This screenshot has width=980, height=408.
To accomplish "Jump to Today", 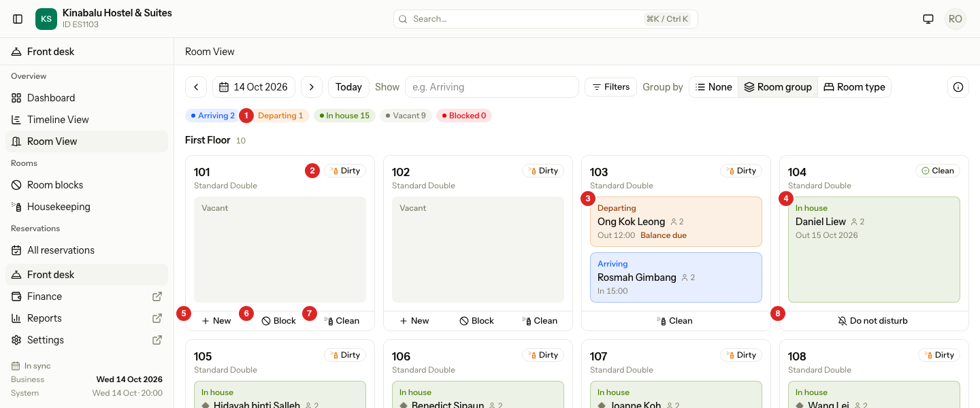I will 348,87.
